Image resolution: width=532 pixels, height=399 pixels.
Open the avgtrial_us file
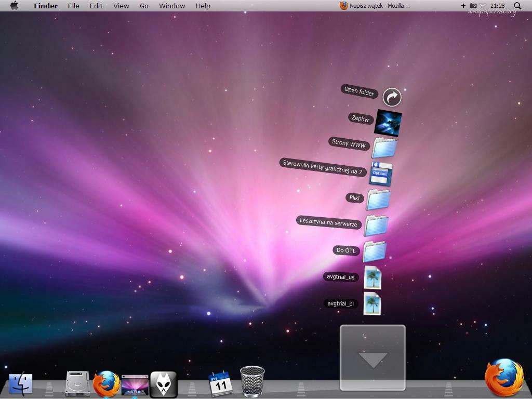[x=373, y=277]
